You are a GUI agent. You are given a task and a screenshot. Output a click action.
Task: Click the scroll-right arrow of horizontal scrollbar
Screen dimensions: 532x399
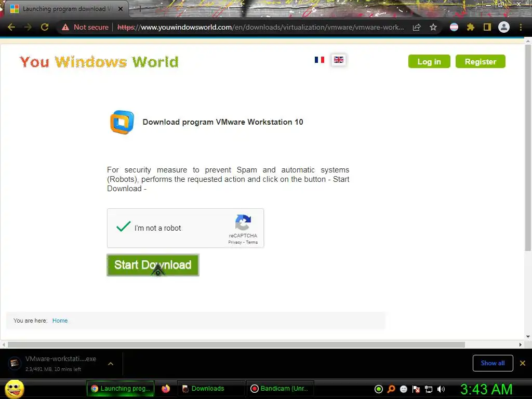coord(521,345)
